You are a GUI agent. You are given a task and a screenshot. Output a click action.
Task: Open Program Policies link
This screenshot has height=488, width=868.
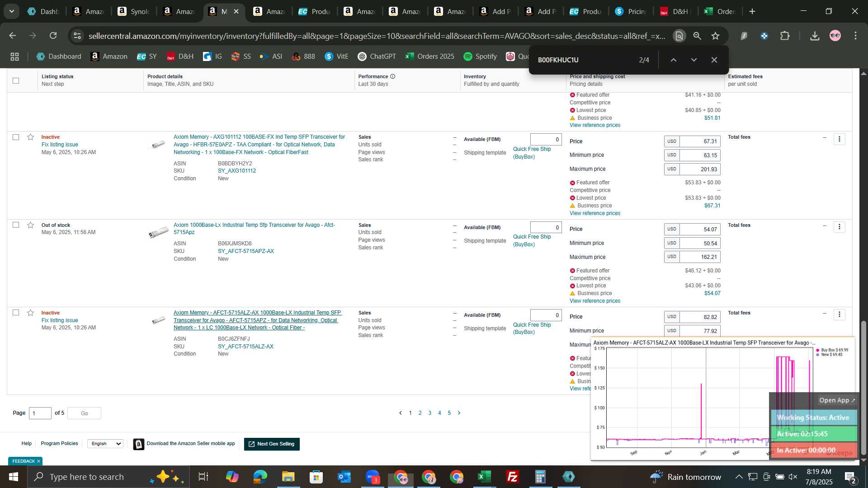[59, 444]
